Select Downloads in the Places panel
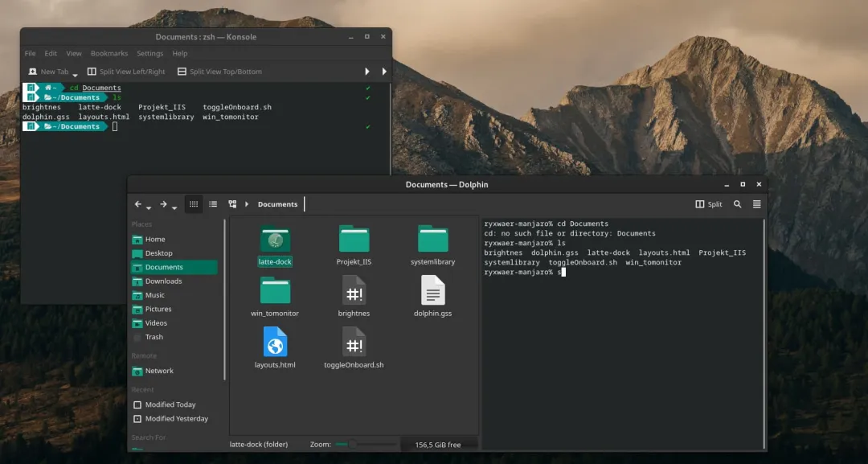868x464 pixels. click(x=174, y=281)
